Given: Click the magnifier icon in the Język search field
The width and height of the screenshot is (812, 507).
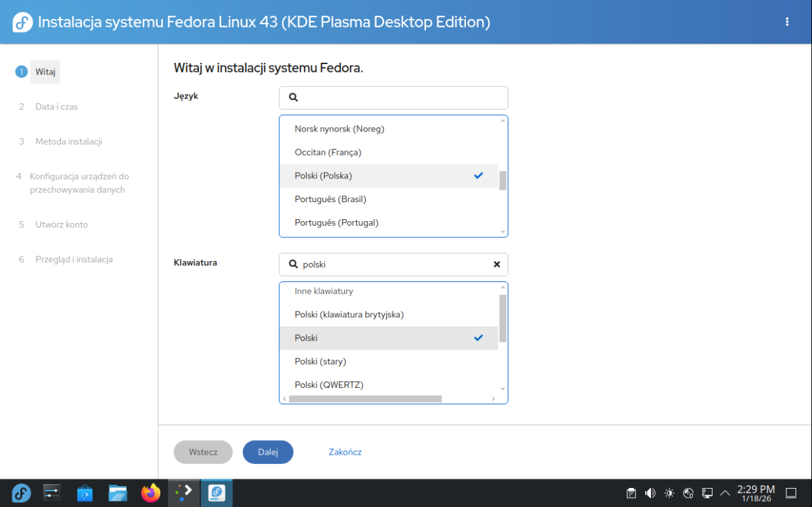Looking at the screenshot, I should [x=292, y=97].
